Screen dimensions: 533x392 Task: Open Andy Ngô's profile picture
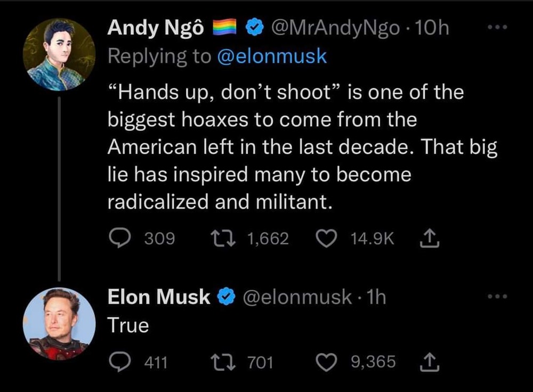(x=59, y=55)
